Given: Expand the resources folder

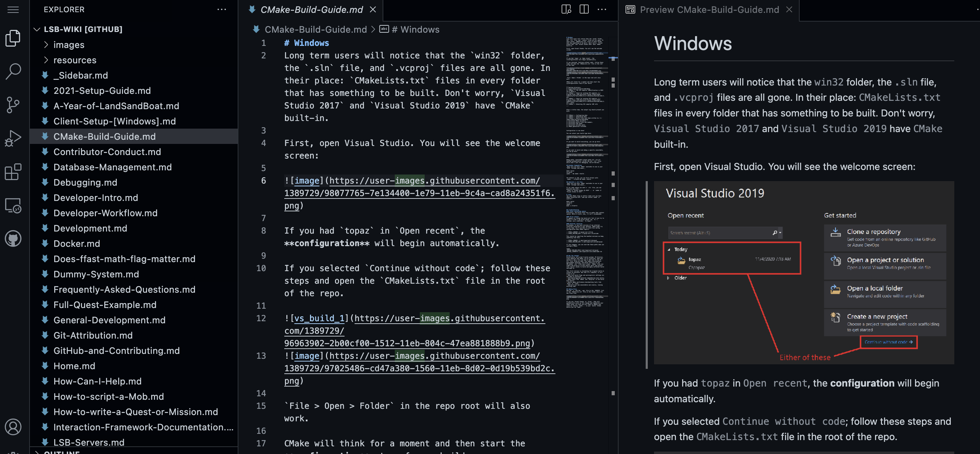Looking at the screenshot, I should (75, 60).
